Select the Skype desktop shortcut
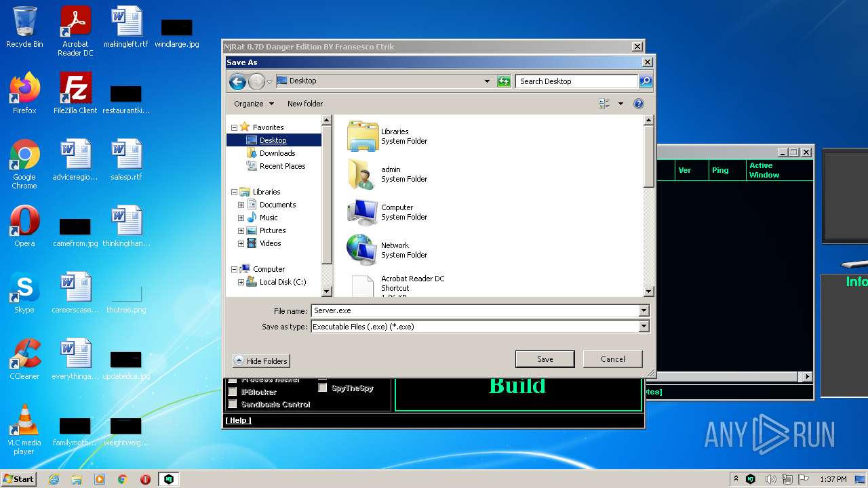The width and height of the screenshot is (868, 488). click(x=24, y=293)
